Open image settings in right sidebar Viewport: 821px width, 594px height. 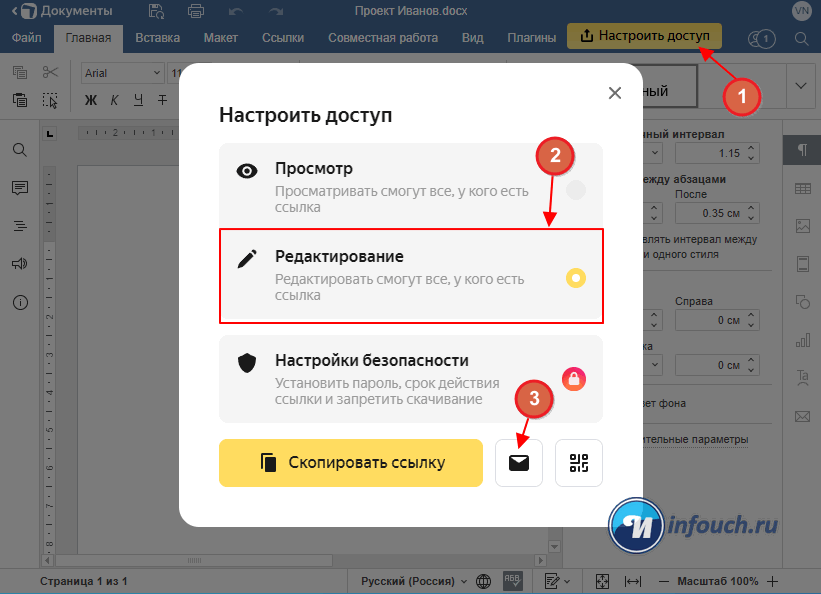click(802, 226)
